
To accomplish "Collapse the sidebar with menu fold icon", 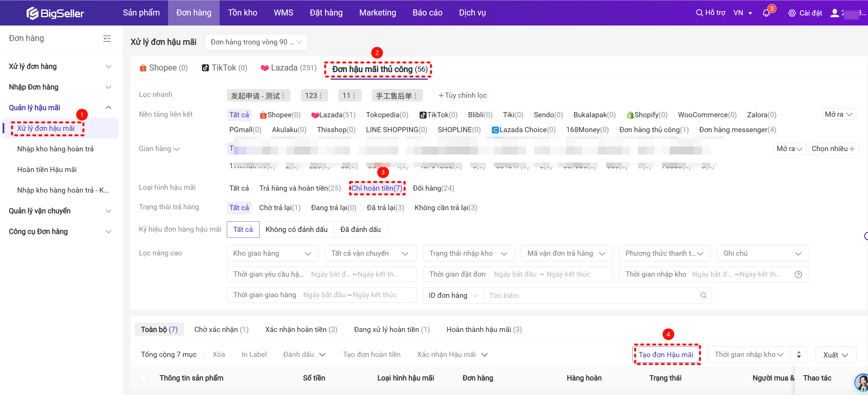I will click(107, 38).
